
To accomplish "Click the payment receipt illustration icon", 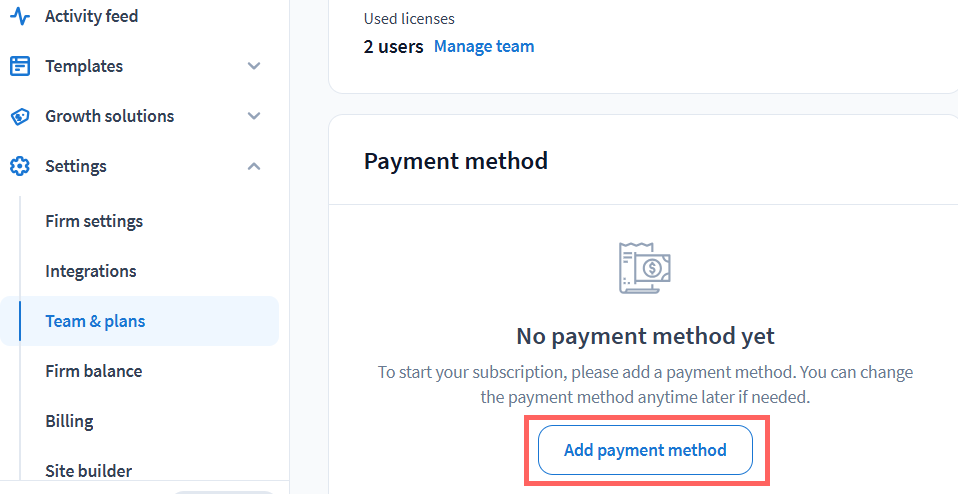I will (x=645, y=268).
